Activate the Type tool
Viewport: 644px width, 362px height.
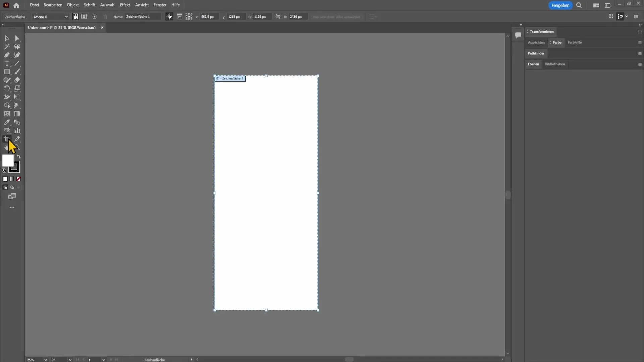(x=7, y=63)
